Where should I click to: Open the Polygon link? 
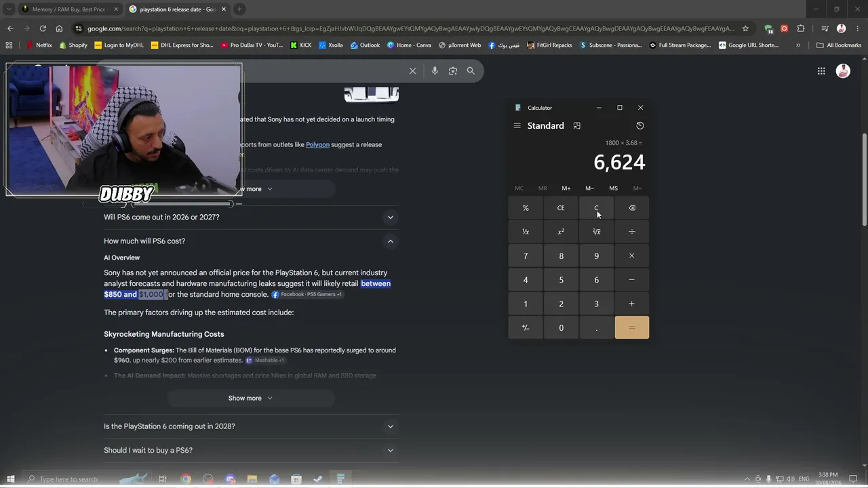coord(317,145)
